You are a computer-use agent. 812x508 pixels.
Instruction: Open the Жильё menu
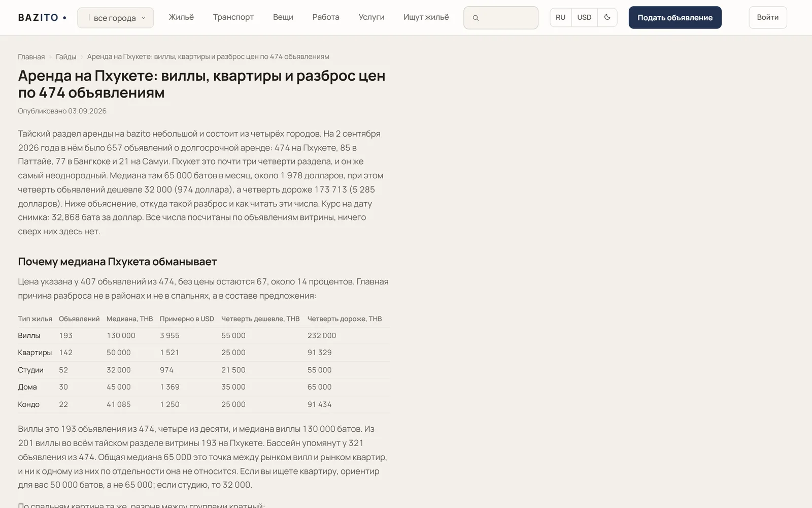click(x=181, y=17)
